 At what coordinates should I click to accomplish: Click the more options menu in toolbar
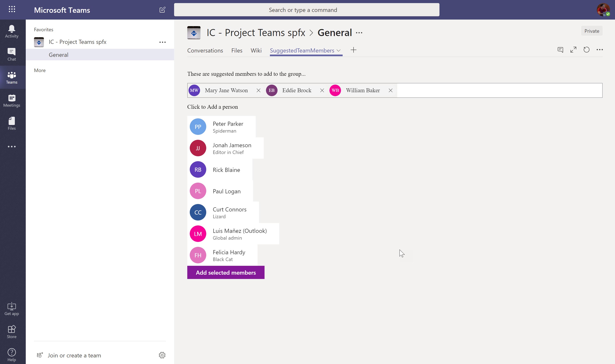tap(599, 50)
